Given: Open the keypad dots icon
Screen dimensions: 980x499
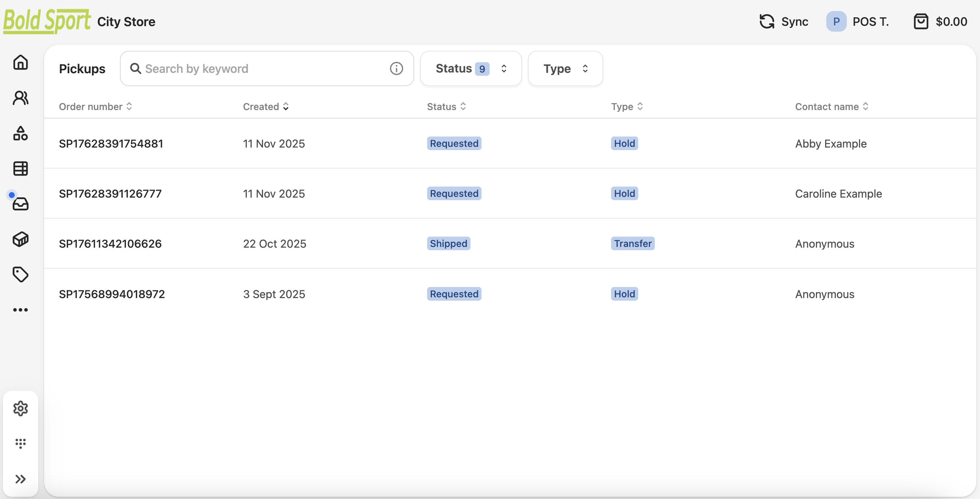Looking at the screenshot, I should (x=21, y=443).
